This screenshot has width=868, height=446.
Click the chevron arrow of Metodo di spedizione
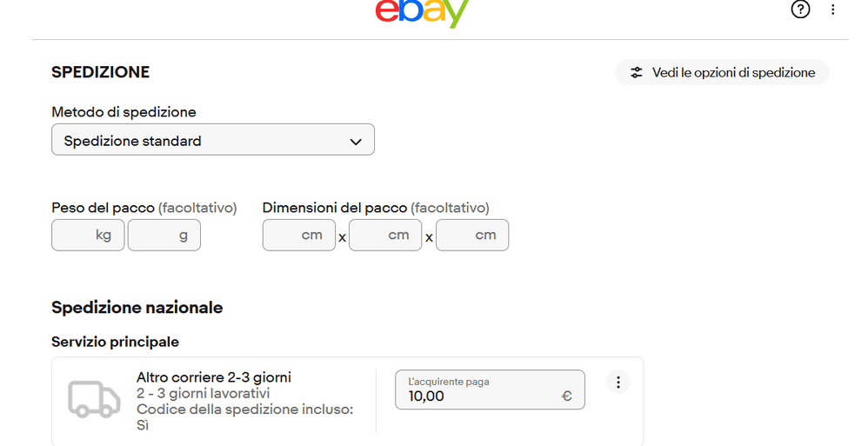coord(356,142)
